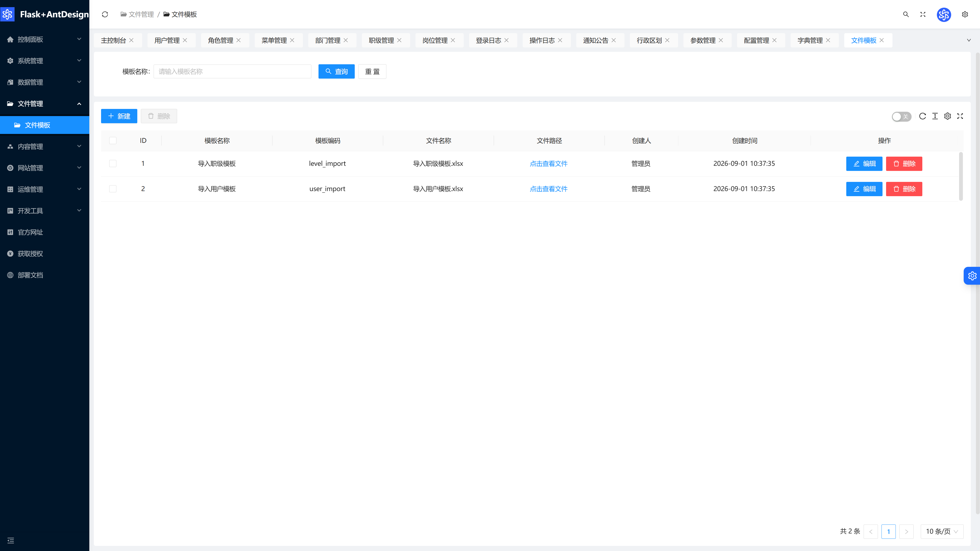Image resolution: width=980 pixels, height=551 pixels.
Task: Click the 新建 button
Action: tap(119, 116)
